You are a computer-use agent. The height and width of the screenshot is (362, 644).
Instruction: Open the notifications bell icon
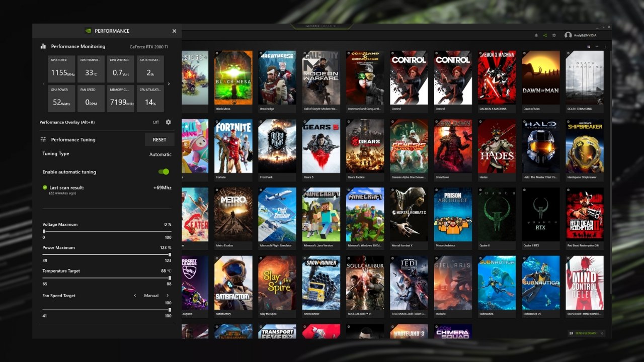536,35
